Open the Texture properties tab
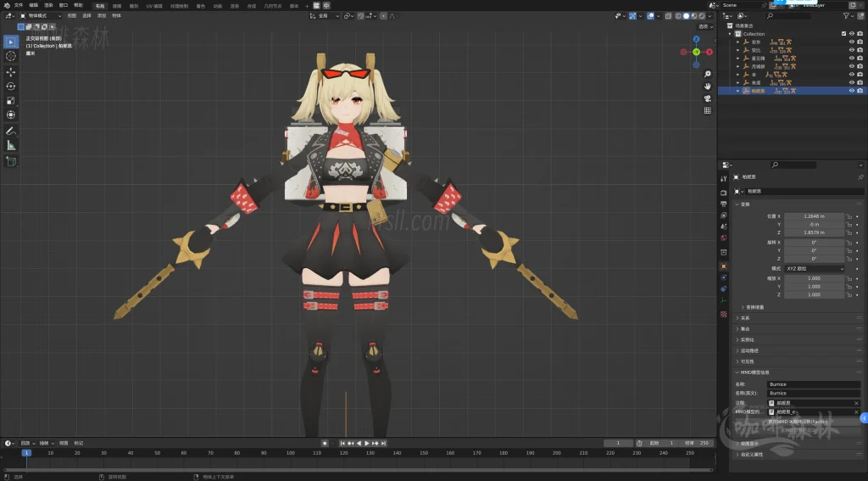The image size is (868, 481). click(724, 314)
